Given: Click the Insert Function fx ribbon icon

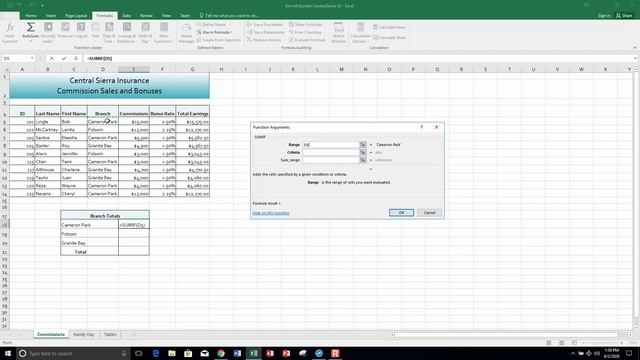Looking at the screenshot, I should pyautogui.click(x=10, y=33).
